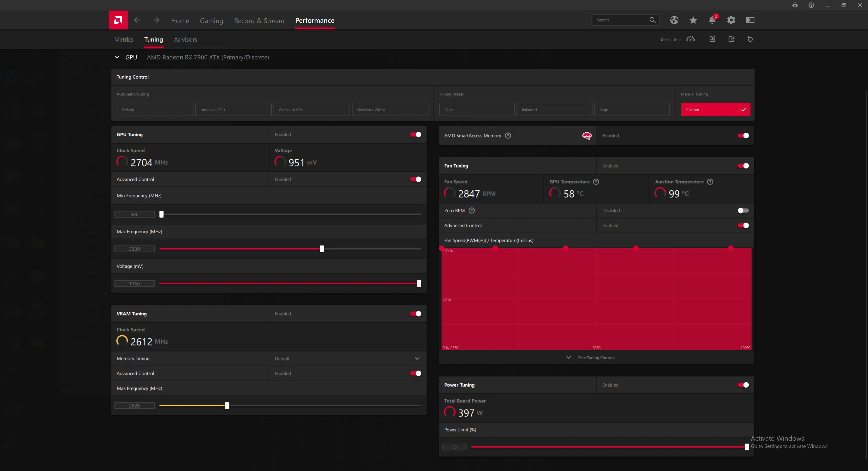Go forward with the right arrow

pos(156,20)
